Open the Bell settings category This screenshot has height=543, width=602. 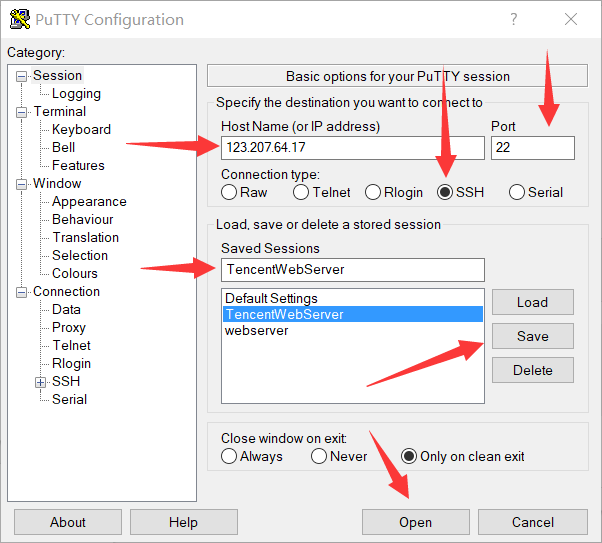coord(63,147)
